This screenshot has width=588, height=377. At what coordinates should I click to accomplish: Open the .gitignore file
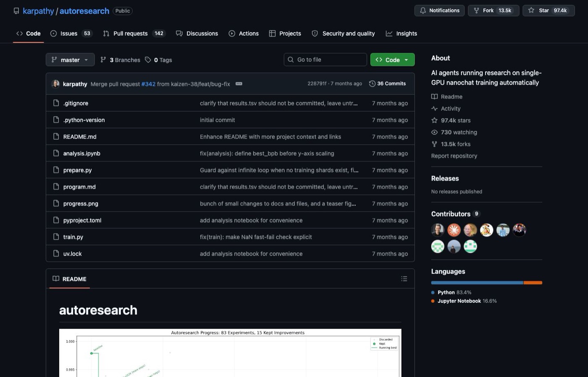click(x=76, y=103)
